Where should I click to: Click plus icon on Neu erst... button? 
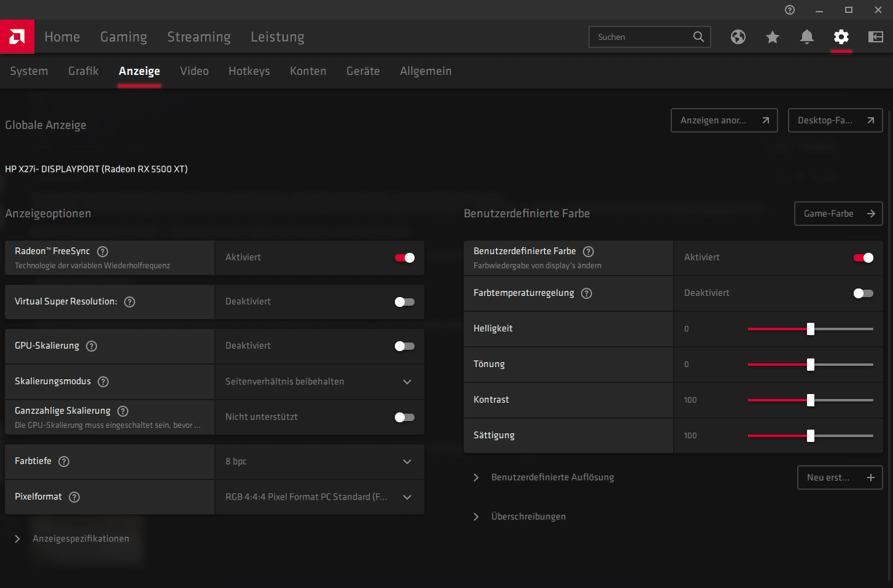click(x=871, y=478)
